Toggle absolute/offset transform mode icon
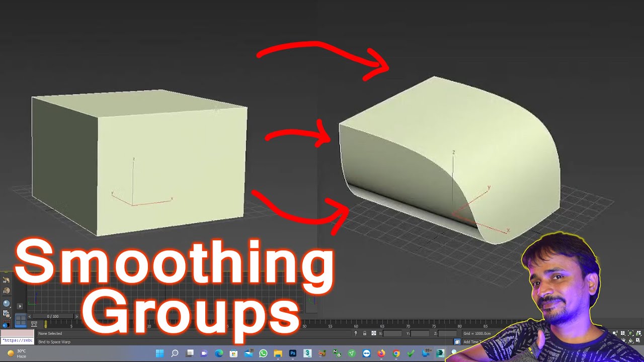This screenshot has height=362, width=644. tap(373, 333)
